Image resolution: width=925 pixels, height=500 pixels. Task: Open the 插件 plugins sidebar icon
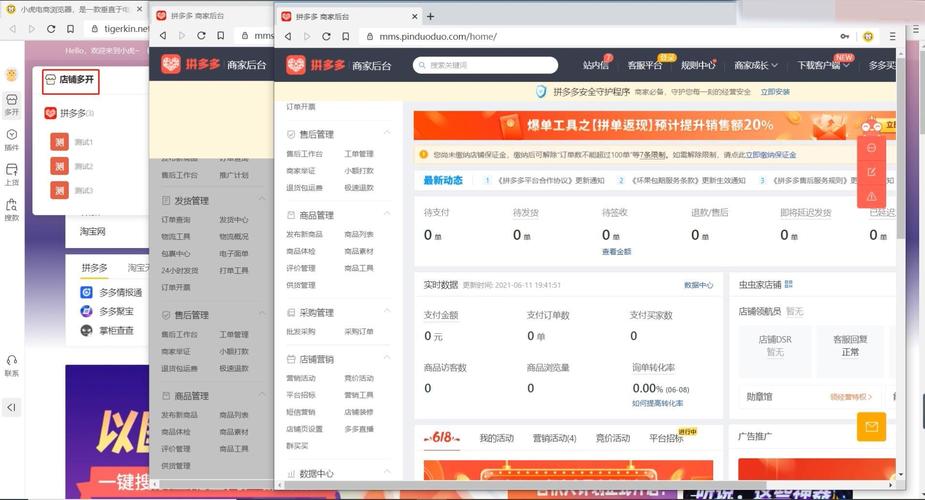(11, 140)
